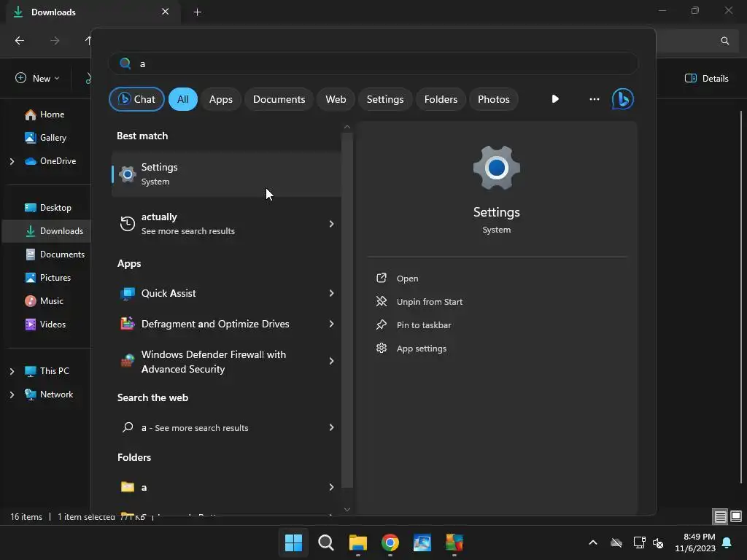Open Google Chrome from the taskbar

point(390,542)
